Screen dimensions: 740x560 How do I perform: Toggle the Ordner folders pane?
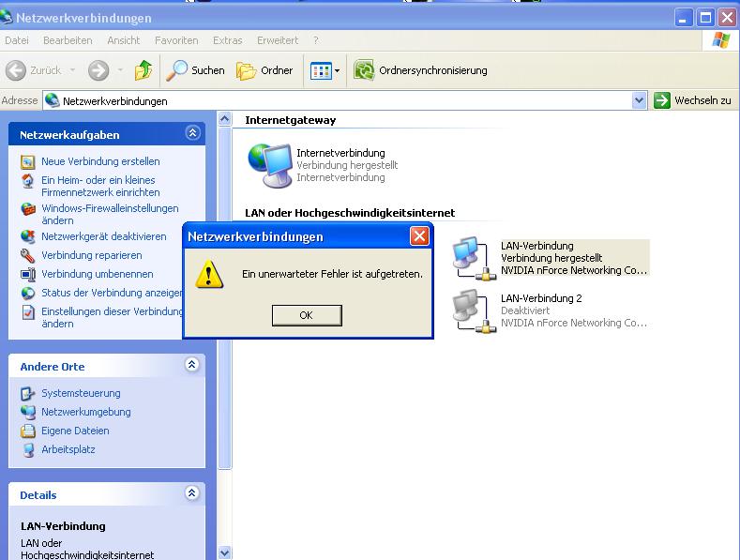pos(264,70)
